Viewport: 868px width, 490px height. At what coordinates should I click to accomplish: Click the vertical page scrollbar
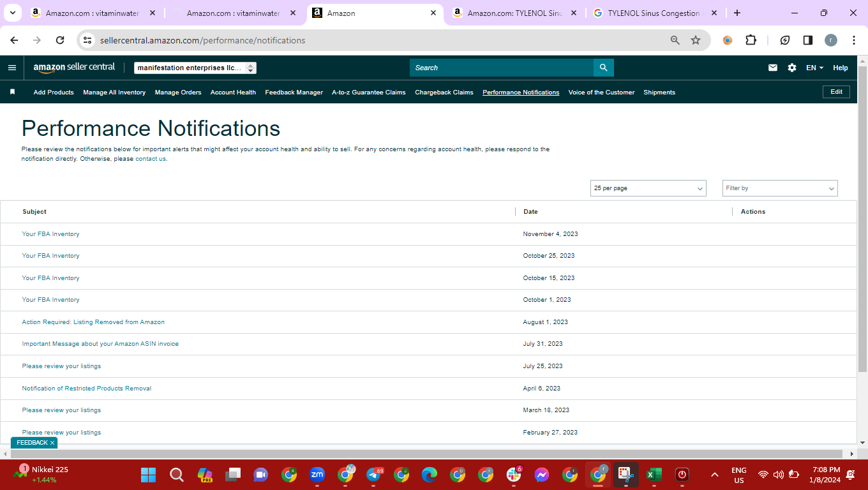tap(862, 219)
